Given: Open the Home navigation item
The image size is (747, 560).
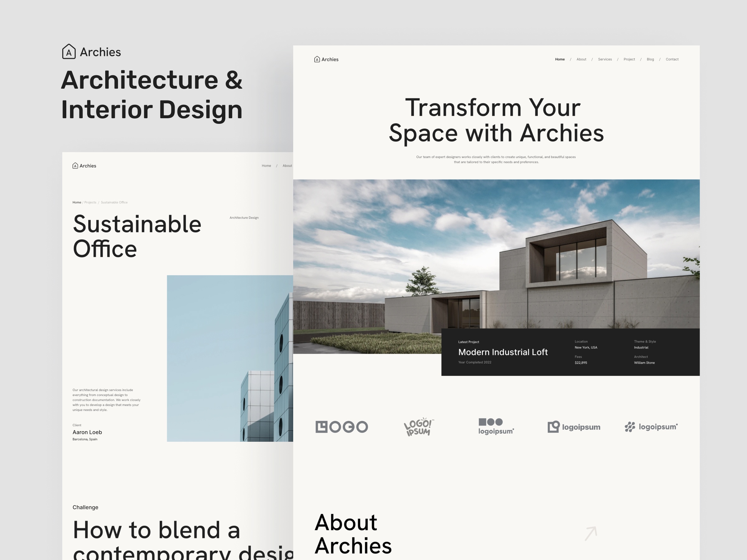Looking at the screenshot, I should (560, 59).
